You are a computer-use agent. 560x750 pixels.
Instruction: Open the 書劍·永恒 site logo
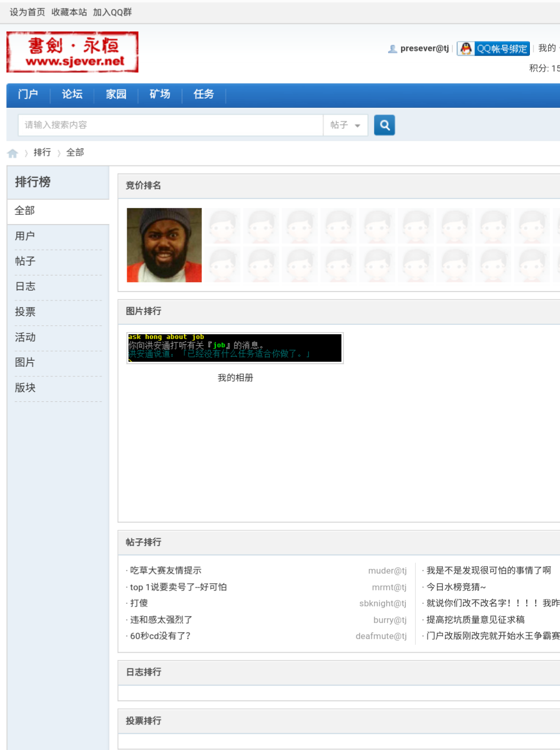point(72,52)
